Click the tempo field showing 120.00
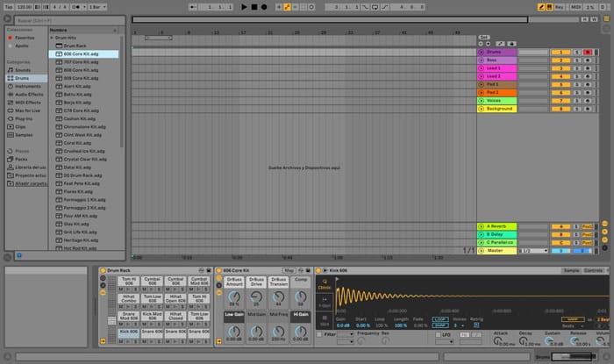 25,7
